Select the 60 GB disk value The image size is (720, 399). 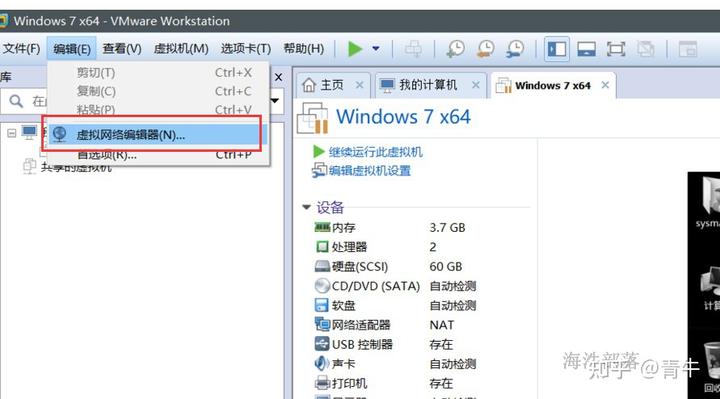click(445, 266)
